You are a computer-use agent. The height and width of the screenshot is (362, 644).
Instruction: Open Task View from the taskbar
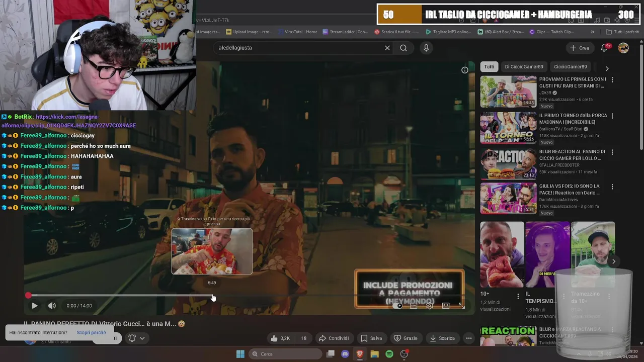[331, 354]
